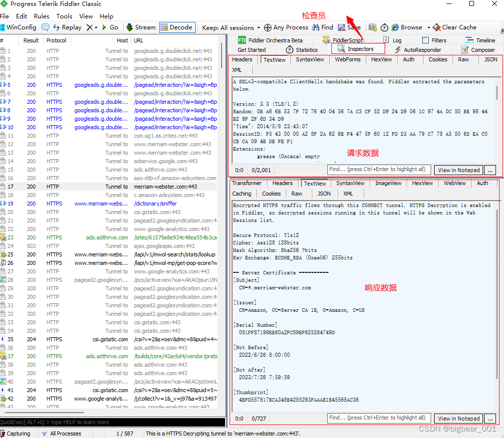Click the Save toolbar button

[349, 27]
